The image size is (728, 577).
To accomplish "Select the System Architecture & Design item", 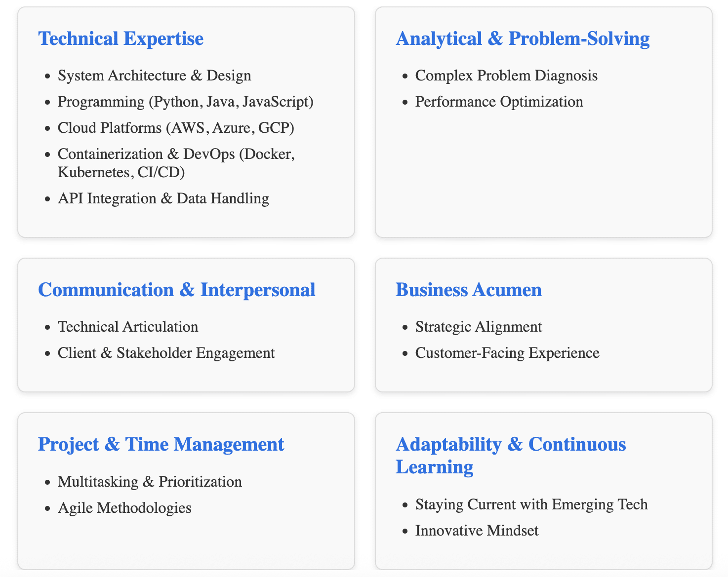I will pos(155,76).
